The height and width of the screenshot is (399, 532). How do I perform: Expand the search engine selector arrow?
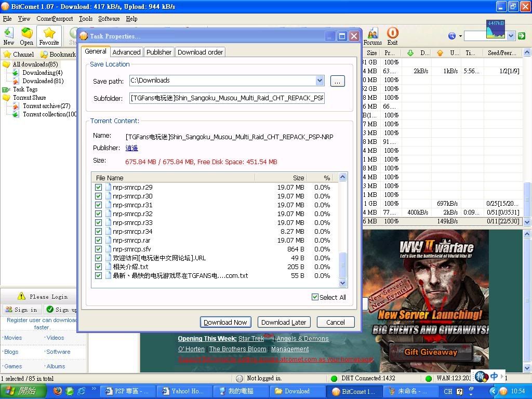460,36
